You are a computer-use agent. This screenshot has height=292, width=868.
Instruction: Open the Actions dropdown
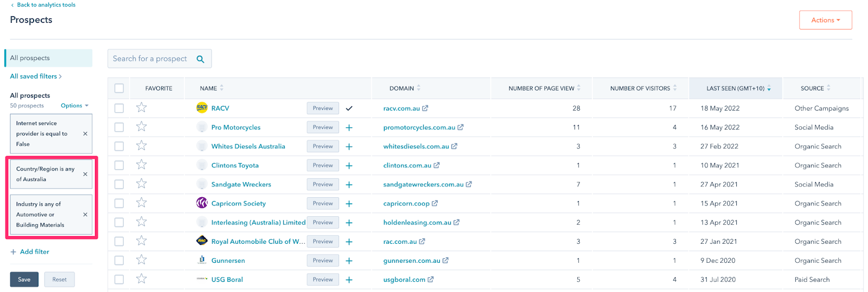point(825,20)
